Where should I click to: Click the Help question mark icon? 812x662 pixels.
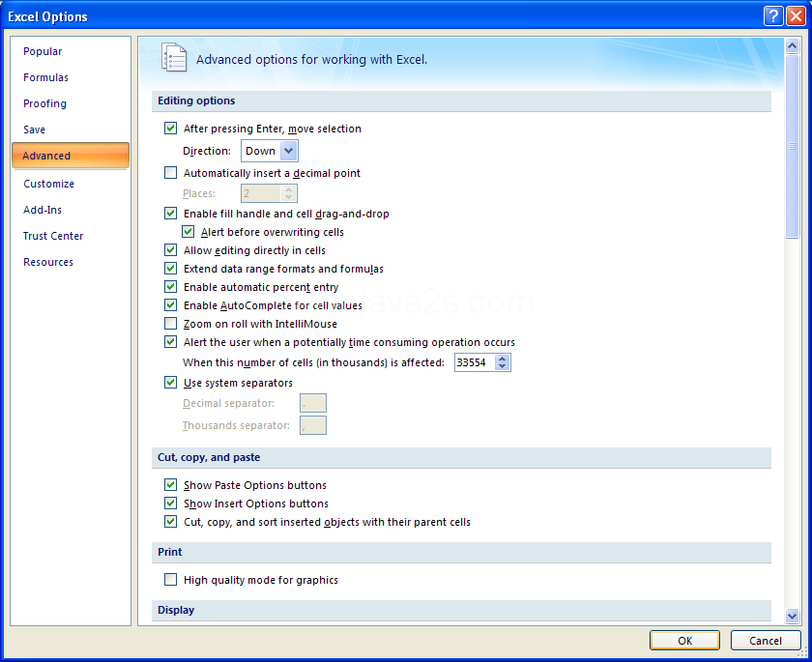coord(773,16)
